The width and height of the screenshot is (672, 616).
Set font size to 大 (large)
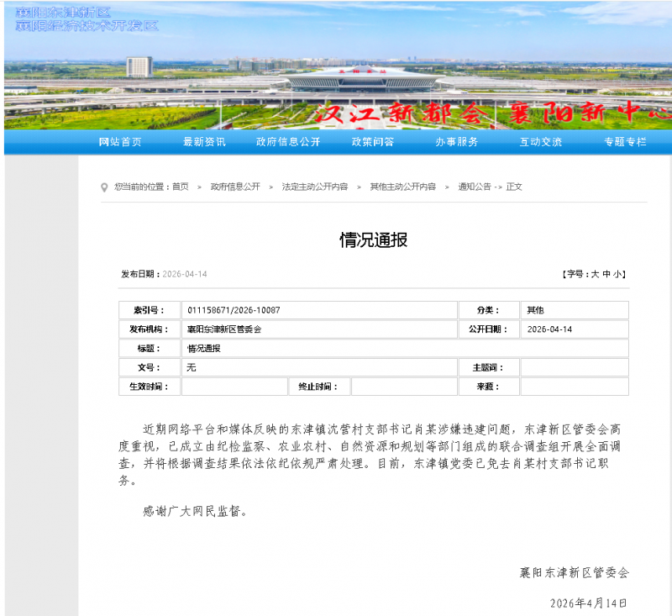[x=595, y=274]
